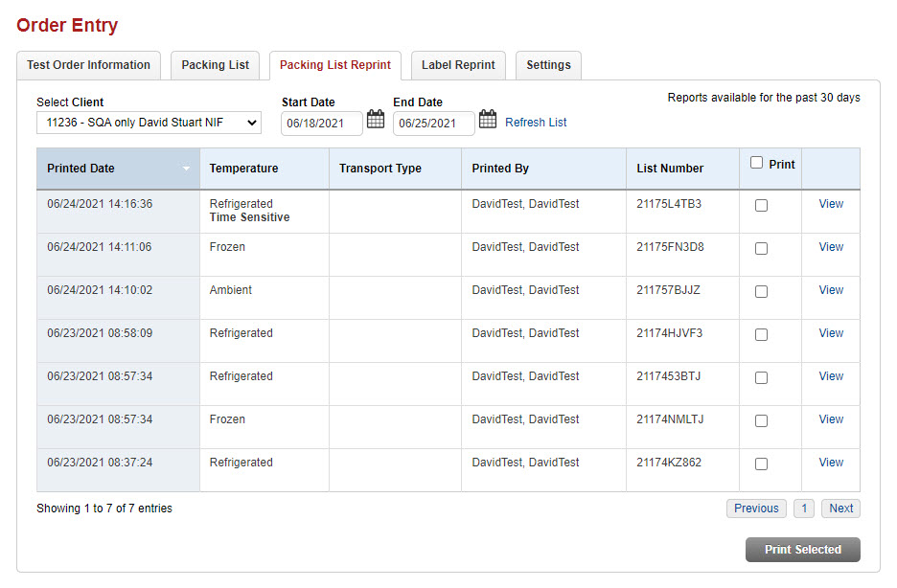This screenshot has height=588, width=897.
Task: Open the Packing List tab
Action: [216, 65]
